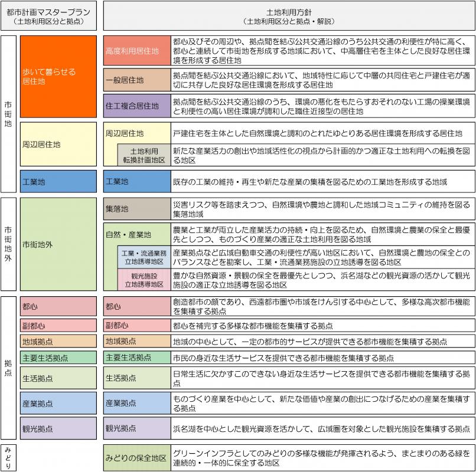
Task: Click the pink 観光施設立地誘導地区 cell
Action: pos(144,280)
